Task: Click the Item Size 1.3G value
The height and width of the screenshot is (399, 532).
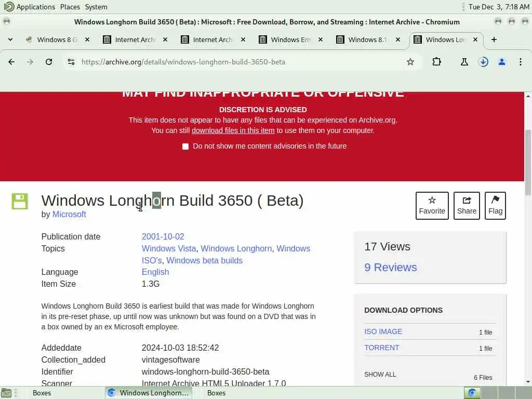Action: pos(151,284)
